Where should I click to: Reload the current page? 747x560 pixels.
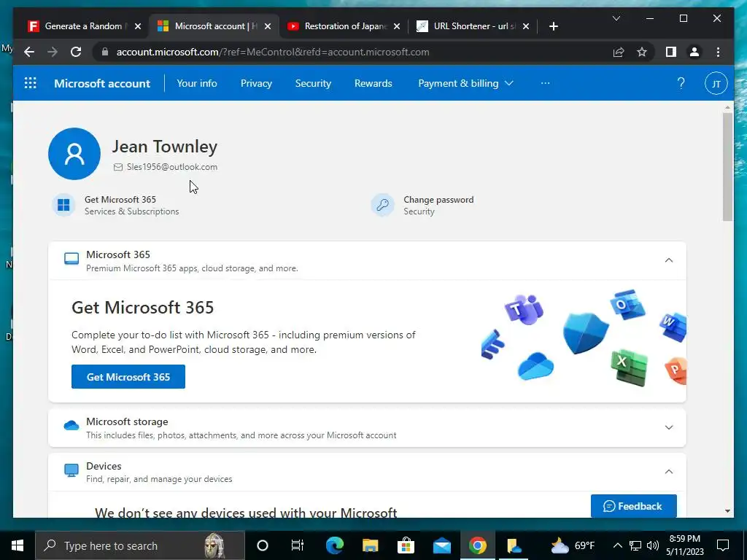(76, 52)
